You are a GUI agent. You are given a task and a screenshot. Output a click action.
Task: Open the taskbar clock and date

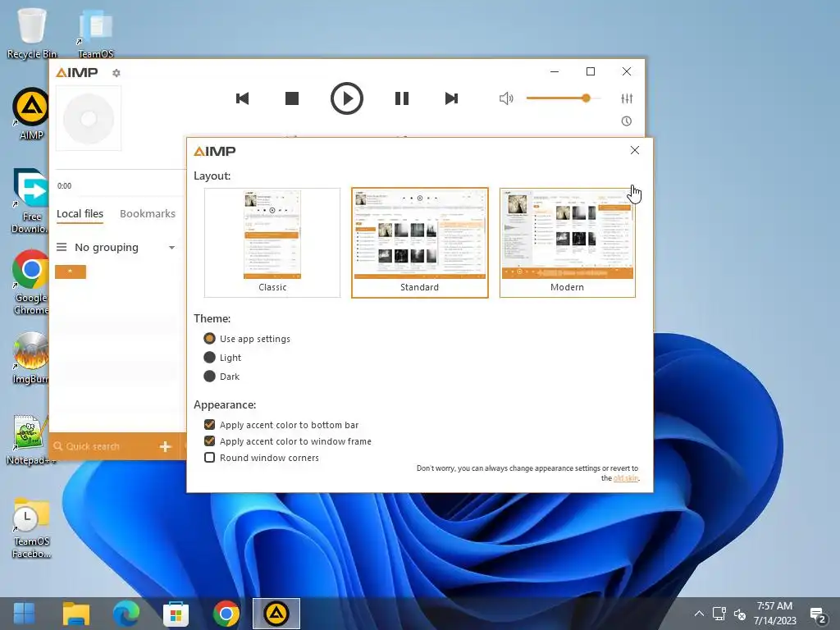point(774,614)
